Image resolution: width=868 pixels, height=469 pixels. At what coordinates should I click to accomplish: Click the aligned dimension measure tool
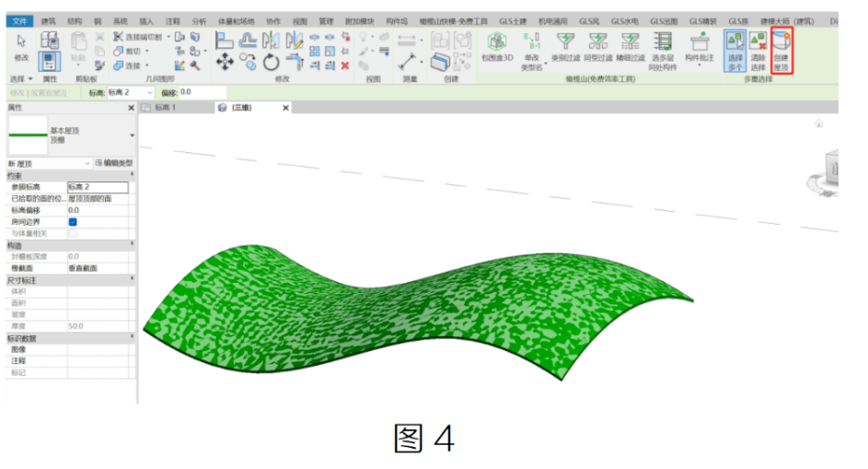click(407, 62)
